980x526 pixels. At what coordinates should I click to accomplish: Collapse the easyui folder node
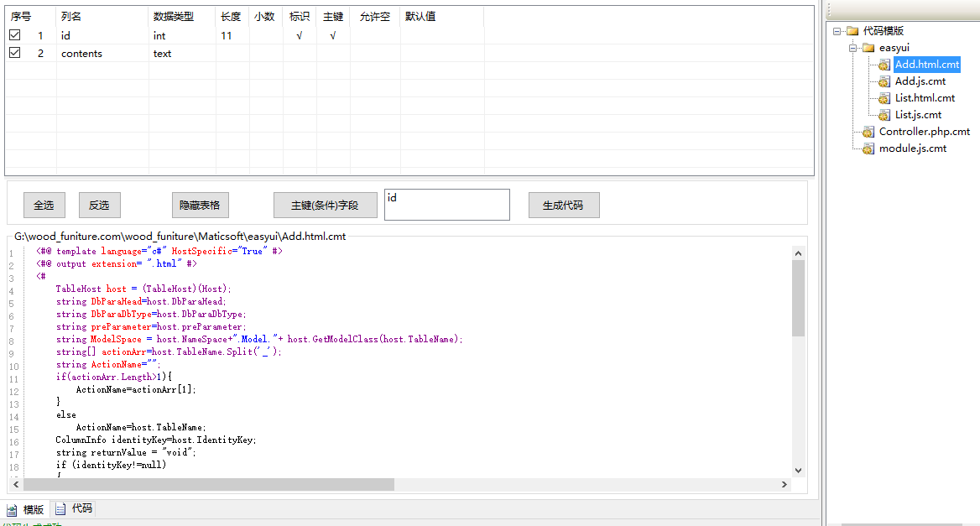(x=853, y=48)
